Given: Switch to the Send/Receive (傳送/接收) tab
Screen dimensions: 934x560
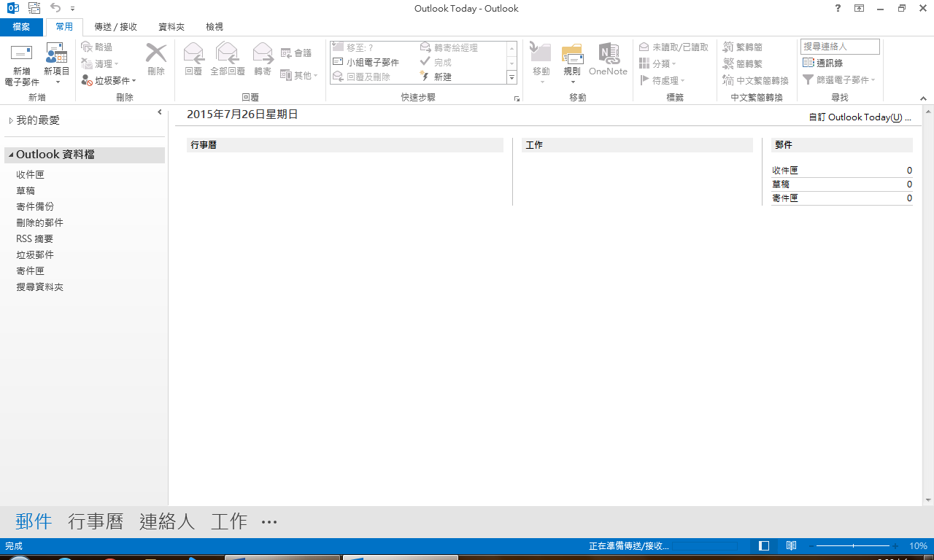Looking at the screenshot, I should [x=116, y=27].
